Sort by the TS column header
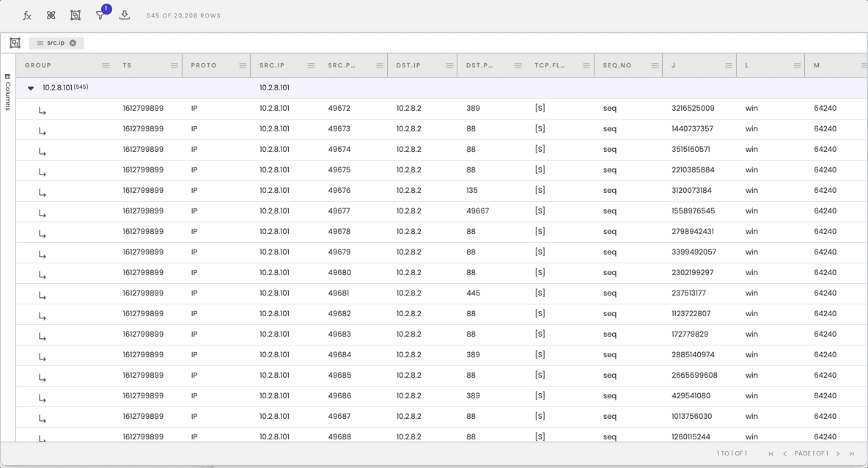This screenshot has height=468, width=868. point(127,65)
